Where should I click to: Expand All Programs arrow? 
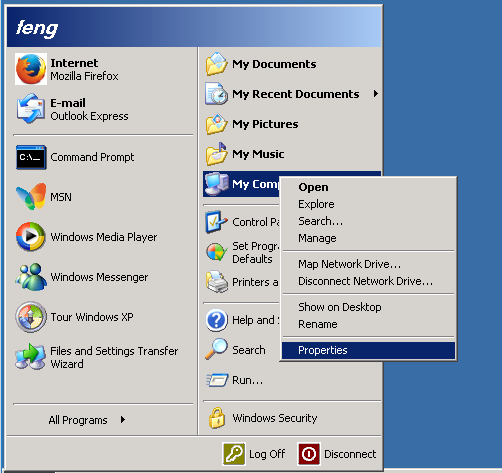tap(123, 420)
